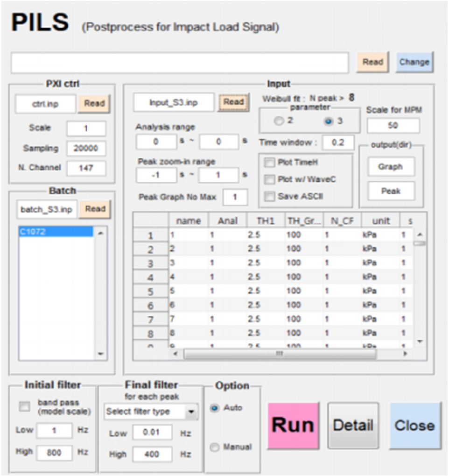Open the Detail view

(x=353, y=425)
